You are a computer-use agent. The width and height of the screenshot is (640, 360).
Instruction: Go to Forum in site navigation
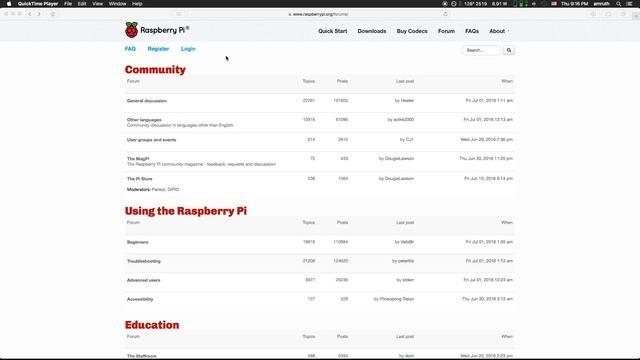point(446,31)
